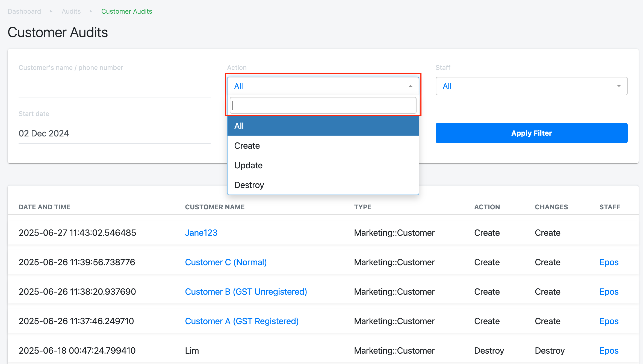
Task: Click the customer name/phone input field
Action: point(114,87)
